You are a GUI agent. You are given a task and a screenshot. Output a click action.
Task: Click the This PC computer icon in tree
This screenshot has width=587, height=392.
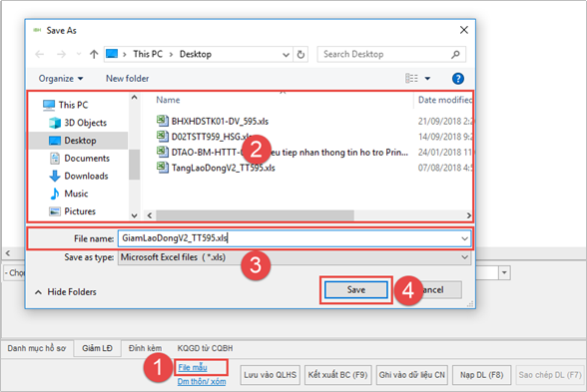point(49,105)
